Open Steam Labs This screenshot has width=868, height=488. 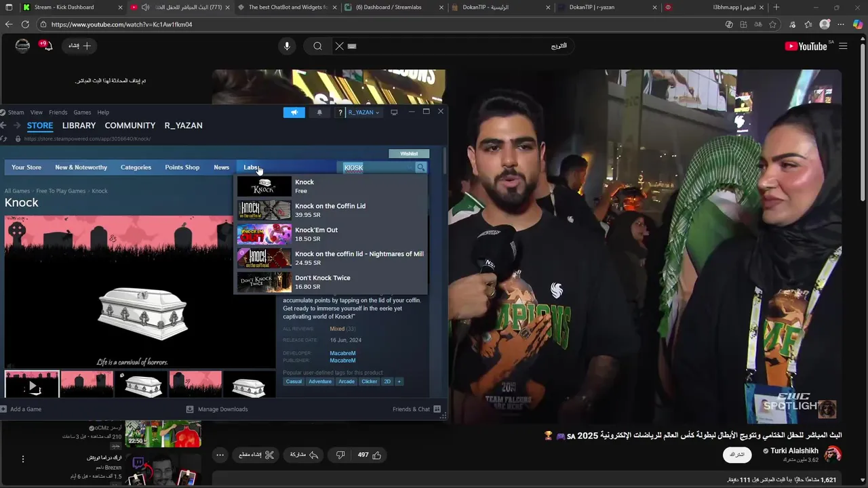click(250, 167)
